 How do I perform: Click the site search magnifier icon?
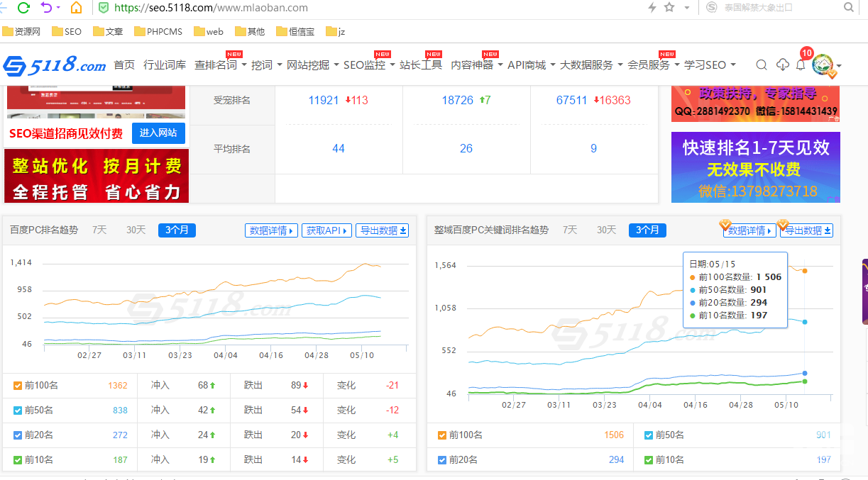tap(762, 65)
